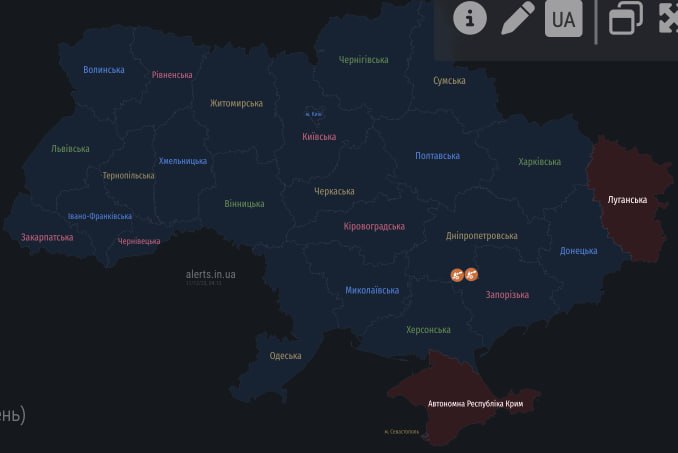Click the Харківська region on the map

539,162
